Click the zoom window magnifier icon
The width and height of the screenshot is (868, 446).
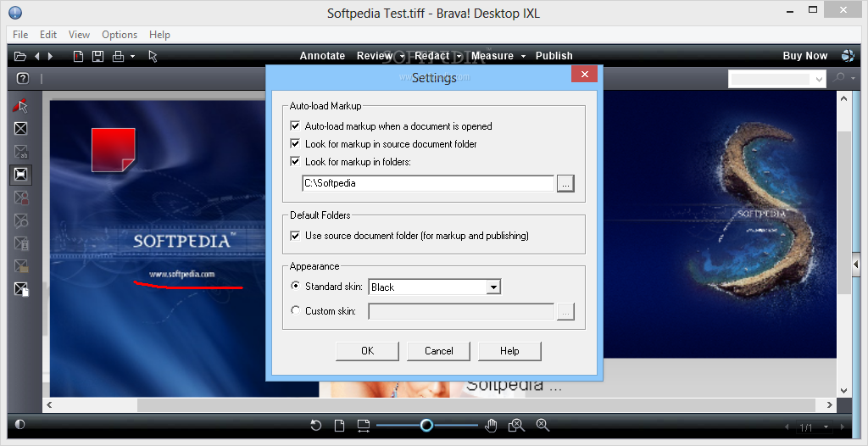pyautogui.click(x=516, y=426)
